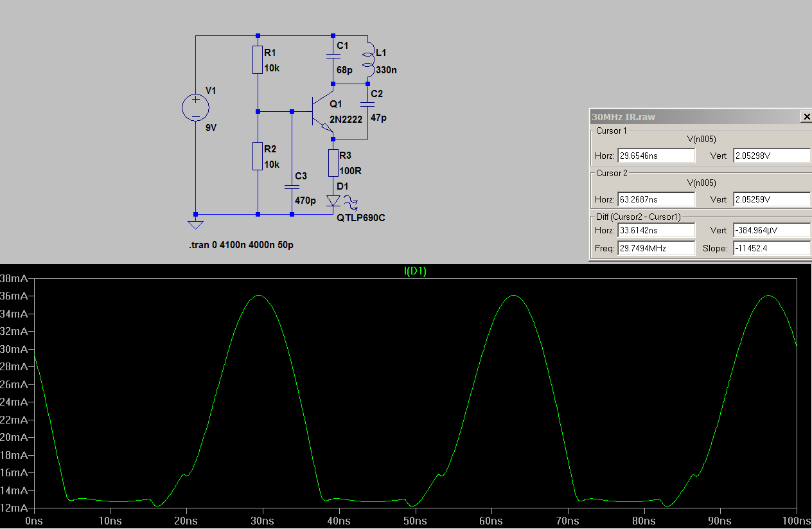Click the .tran simulation directive text

coord(243,246)
